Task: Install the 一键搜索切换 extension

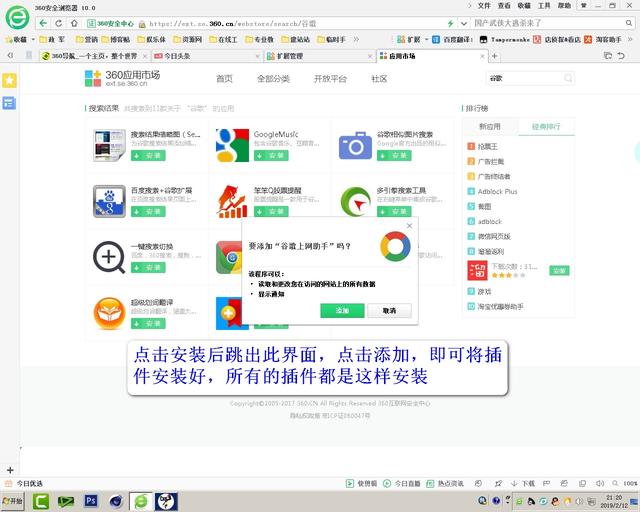Action: [148, 267]
